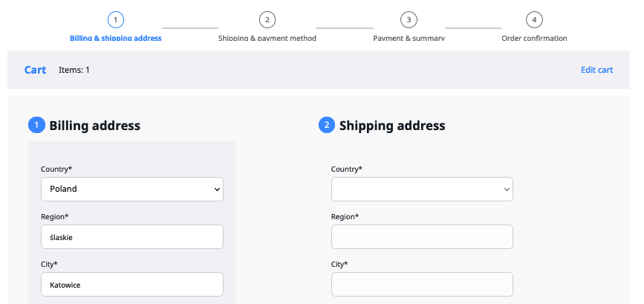Image resolution: width=644 pixels, height=304 pixels.
Task: Click the Items: 1 cart count text
Action: click(x=74, y=70)
